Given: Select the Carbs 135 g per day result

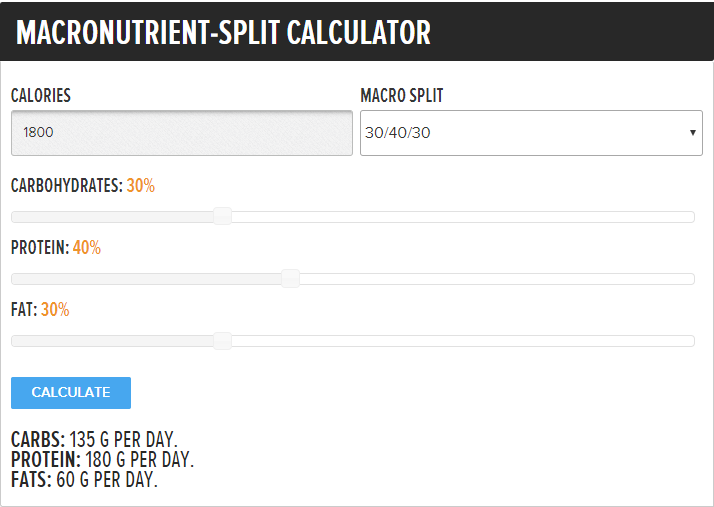Looking at the screenshot, I should tap(94, 440).
